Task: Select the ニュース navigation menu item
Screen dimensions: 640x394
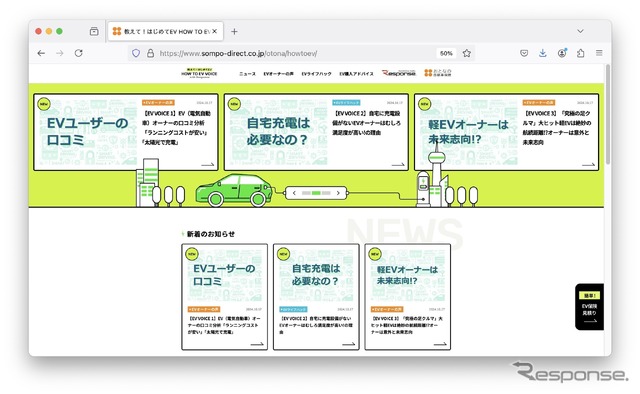Action: [x=247, y=74]
